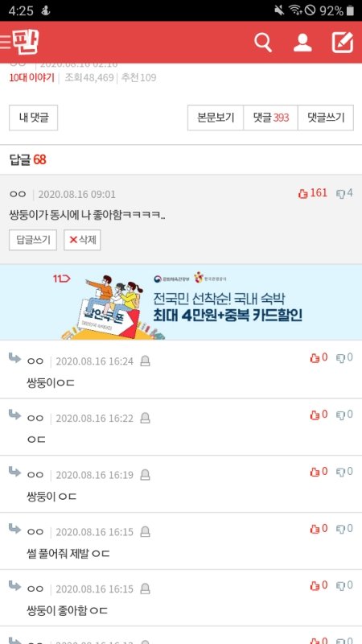Report the 16:19 reply via siren icon
This screenshot has height=644, width=362.
point(145,475)
